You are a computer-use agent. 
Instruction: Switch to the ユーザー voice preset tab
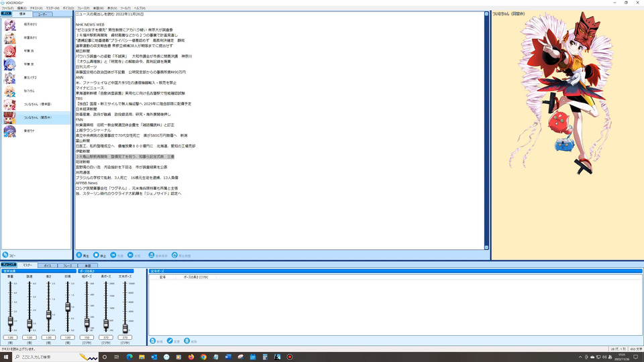(42, 14)
